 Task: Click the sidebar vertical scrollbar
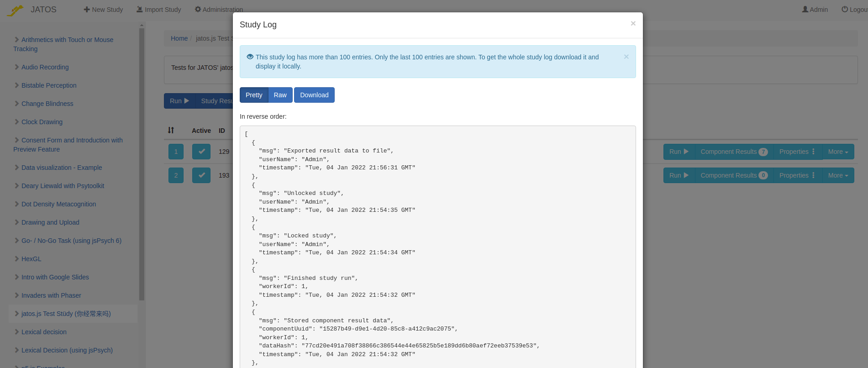[142, 164]
